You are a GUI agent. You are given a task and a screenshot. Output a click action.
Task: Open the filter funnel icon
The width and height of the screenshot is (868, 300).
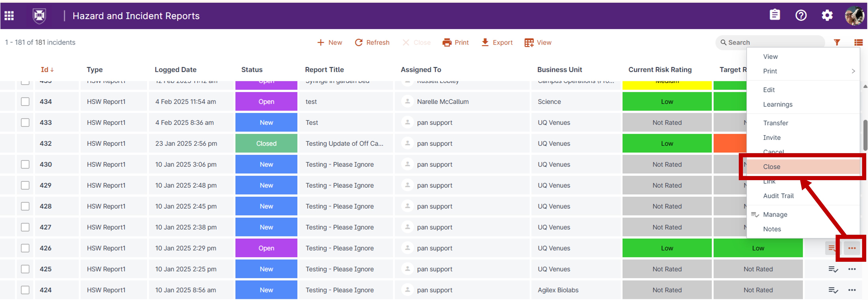point(837,42)
